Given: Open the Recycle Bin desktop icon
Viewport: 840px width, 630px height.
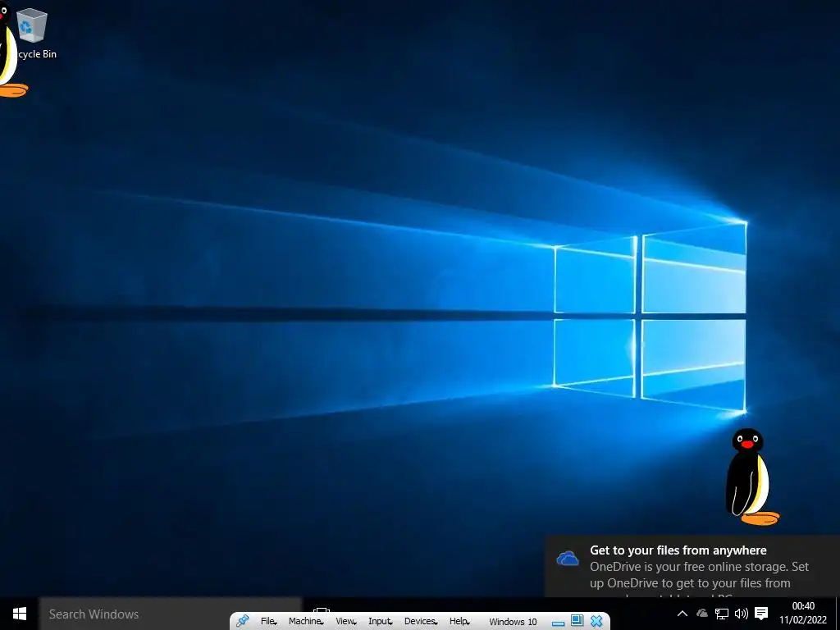Looking at the screenshot, I should (x=33, y=33).
